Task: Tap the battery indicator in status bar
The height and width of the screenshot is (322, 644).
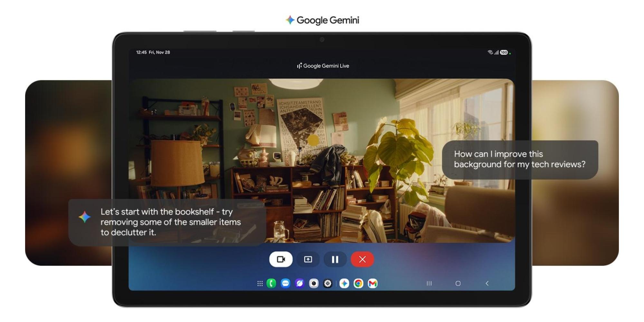Action: pyautogui.click(x=504, y=52)
